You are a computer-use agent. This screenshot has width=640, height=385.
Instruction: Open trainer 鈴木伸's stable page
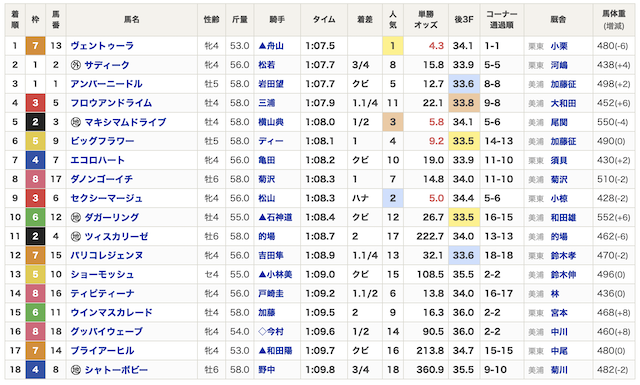(x=563, y=274)
